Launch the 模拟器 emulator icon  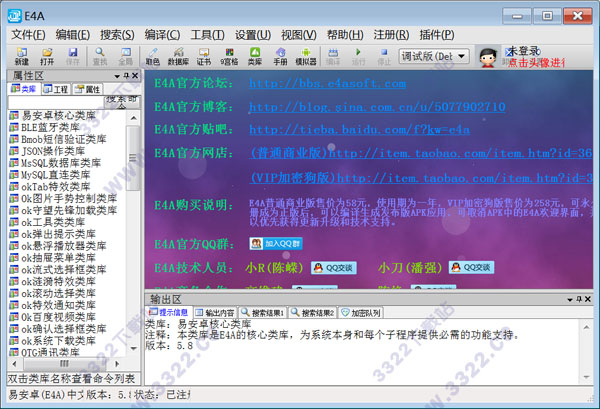[x=306, y=56]
